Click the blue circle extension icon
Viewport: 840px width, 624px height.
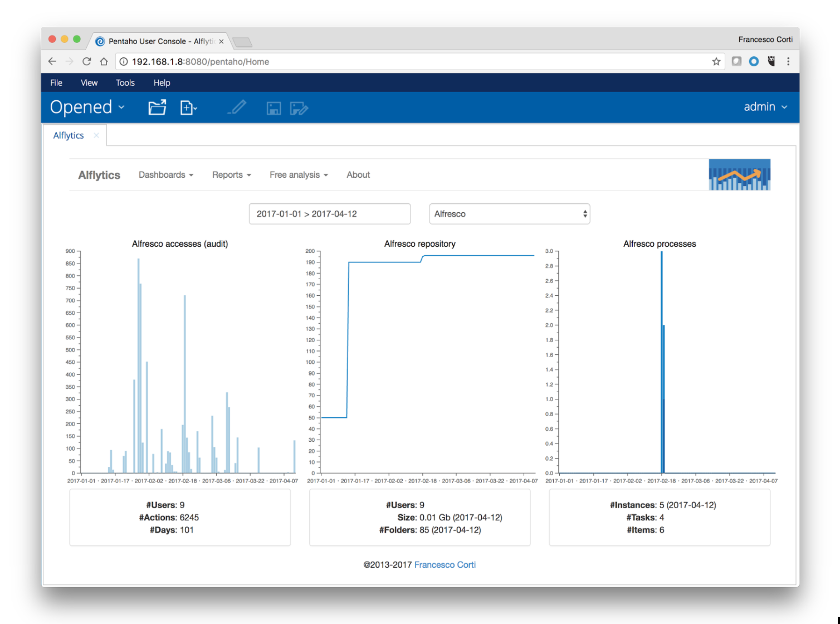pos(754,61)
